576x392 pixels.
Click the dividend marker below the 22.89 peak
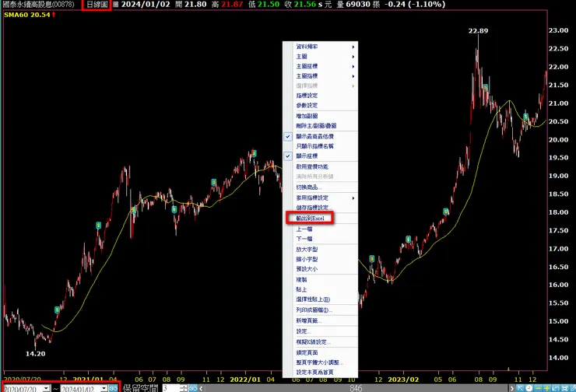coord(485,87)
